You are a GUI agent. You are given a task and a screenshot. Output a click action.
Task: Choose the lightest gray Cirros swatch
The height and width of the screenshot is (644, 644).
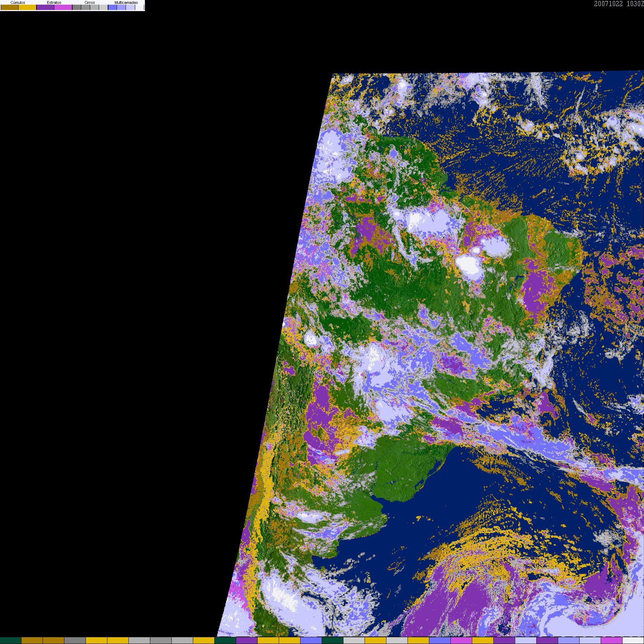coord(103,7)
